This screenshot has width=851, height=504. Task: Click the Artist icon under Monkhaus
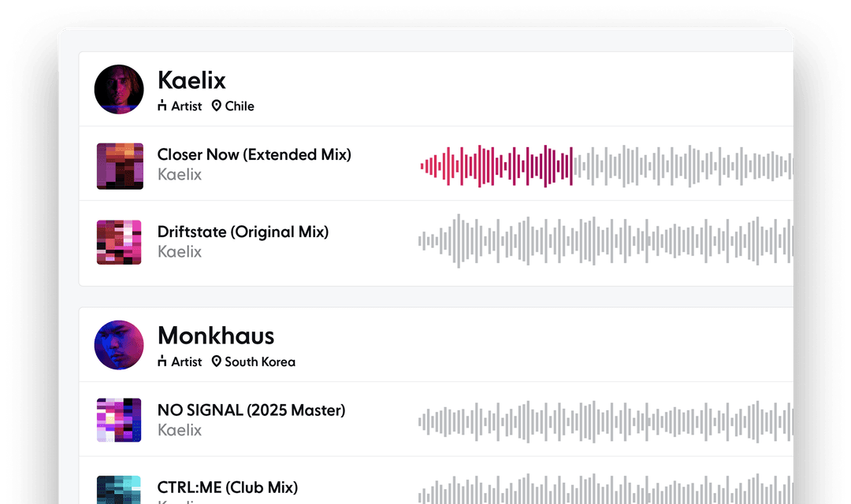click(162, 362)
